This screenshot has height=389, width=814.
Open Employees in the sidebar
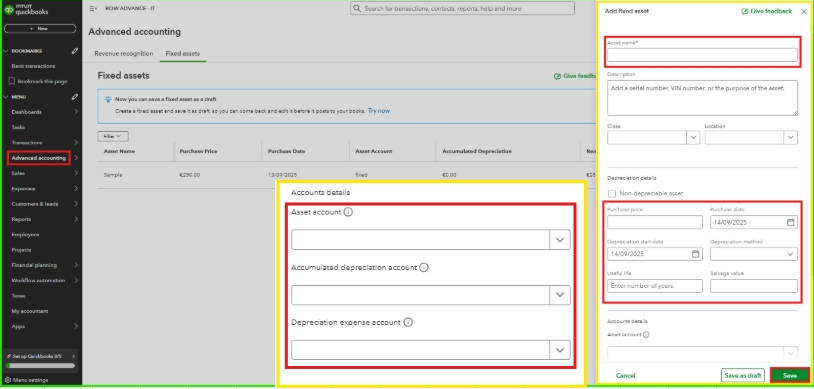click(x=25, y=234)
